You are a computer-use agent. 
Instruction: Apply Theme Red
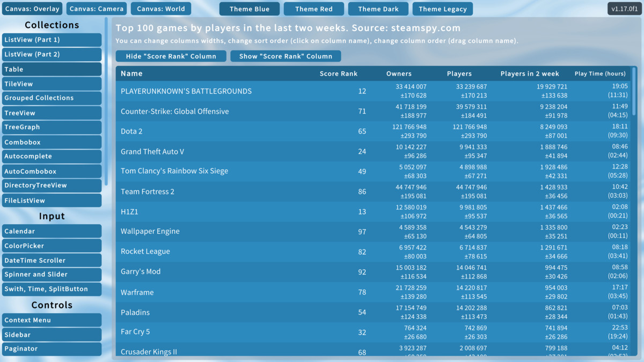click(x=314, y=9)
